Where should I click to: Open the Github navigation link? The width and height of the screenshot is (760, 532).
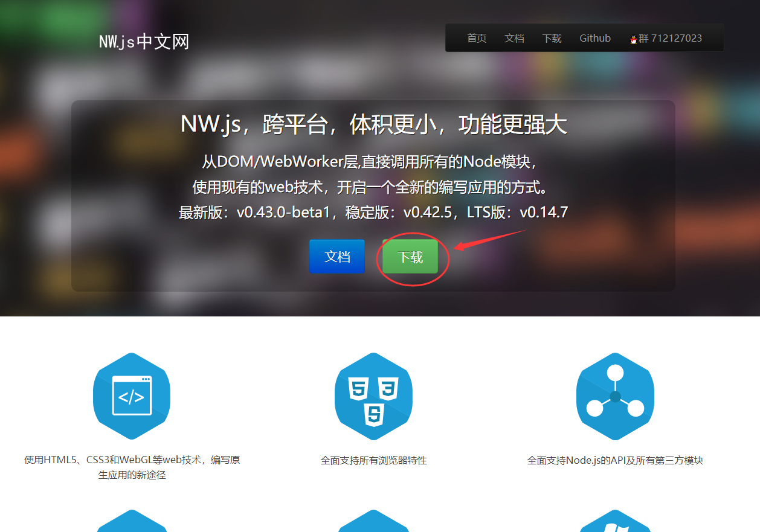pos(594,37)
